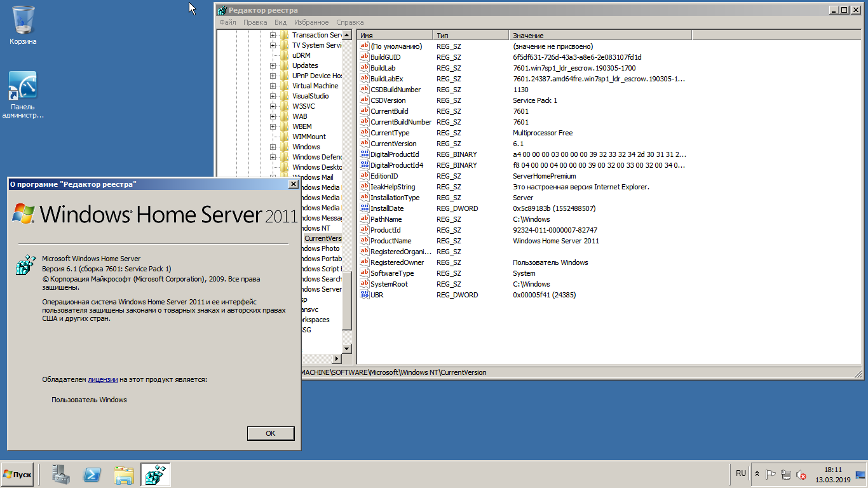The image size is (868, 488).
Task: Expand the WBEM key node
Action: [x=273, y=126]
